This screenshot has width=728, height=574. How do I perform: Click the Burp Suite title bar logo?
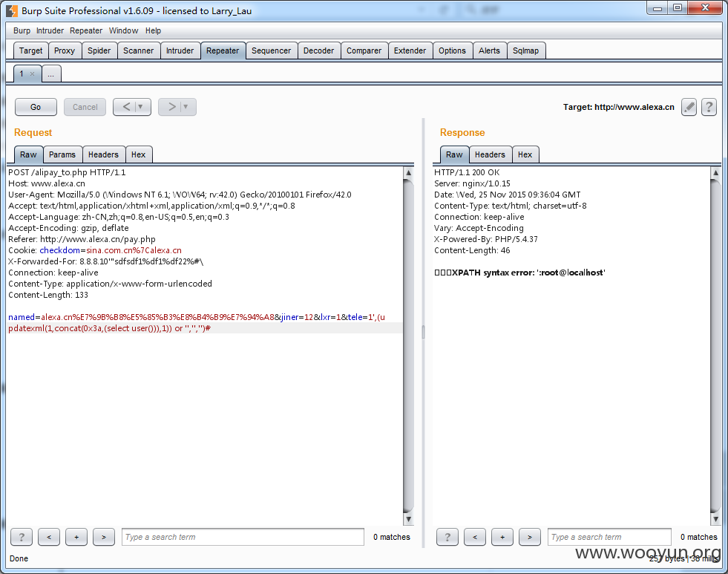pyautogui.click(x=12, y=10)
